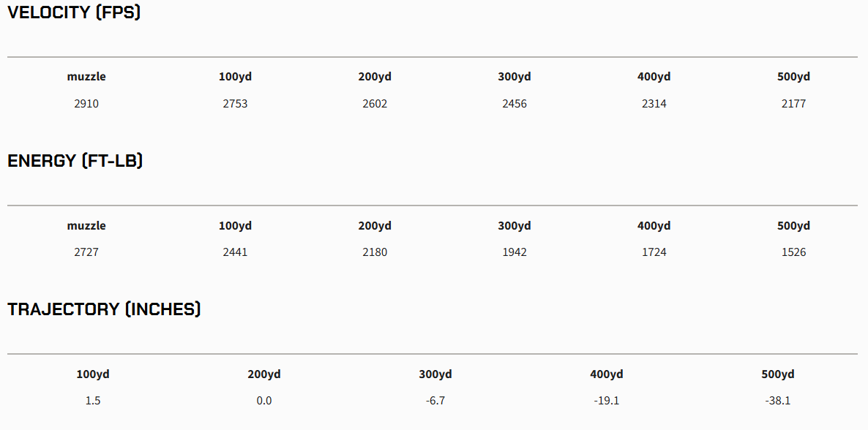This screenshot has height=430, width=868.
Task: Click the 2753 velocity value
Action: 235,104
